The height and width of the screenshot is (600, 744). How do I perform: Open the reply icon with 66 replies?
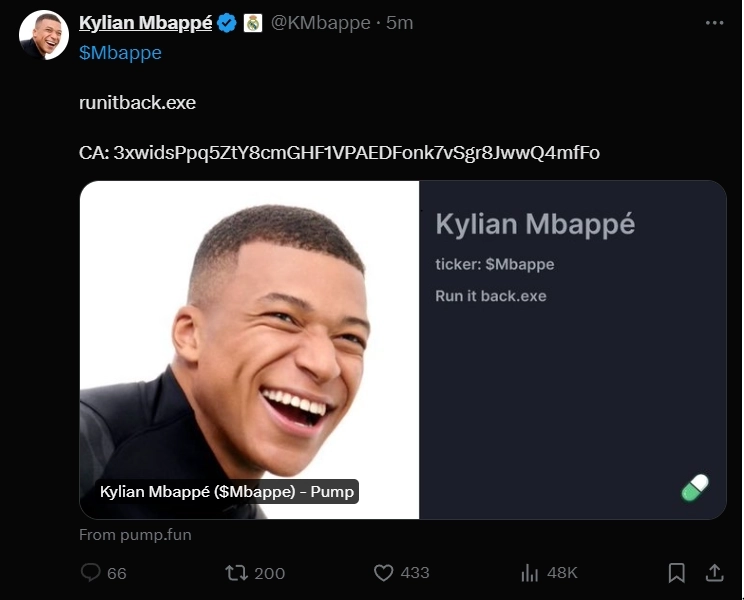click(91, 573)
